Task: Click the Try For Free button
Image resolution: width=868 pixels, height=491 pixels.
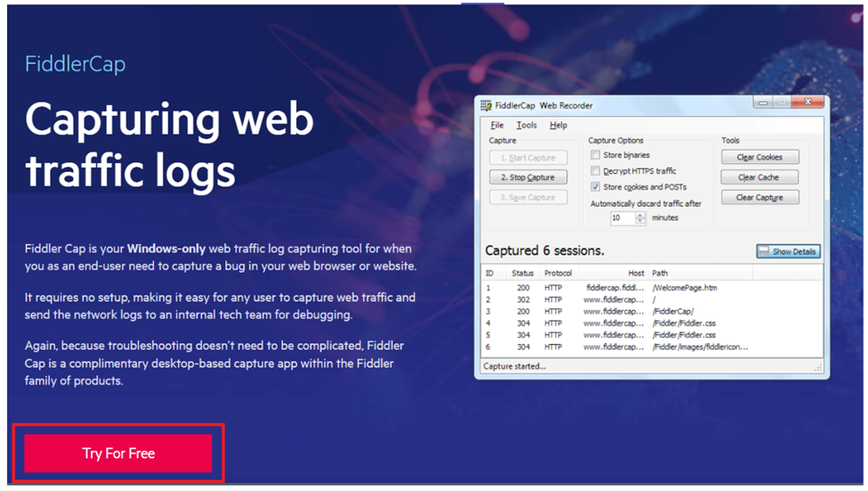Action: pos(118,453)
